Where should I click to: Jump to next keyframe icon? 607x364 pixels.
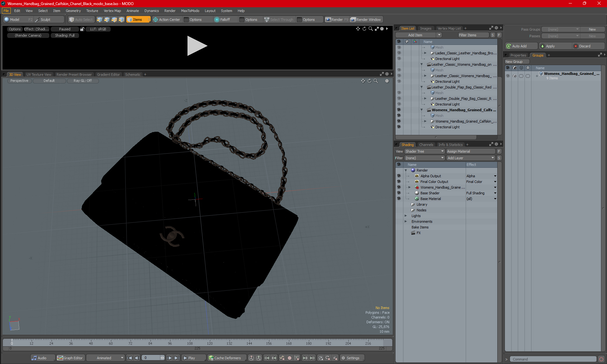pyautogui.click(x=305, y=358)
